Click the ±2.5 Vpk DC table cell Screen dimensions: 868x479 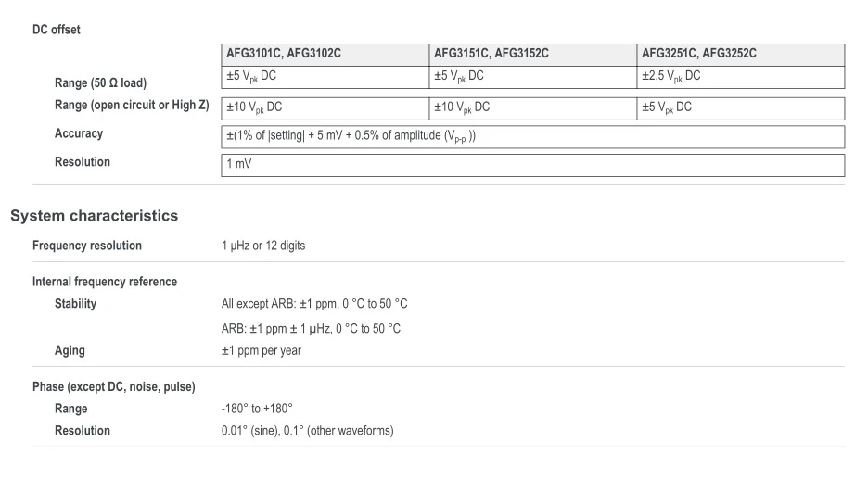[671, 77]
